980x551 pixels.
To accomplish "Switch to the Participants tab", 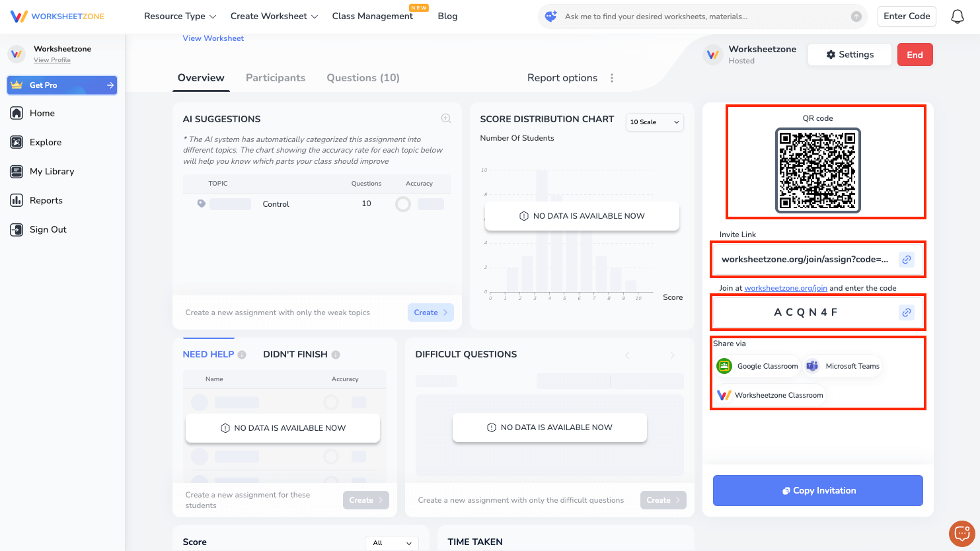I will pos(276,78).
